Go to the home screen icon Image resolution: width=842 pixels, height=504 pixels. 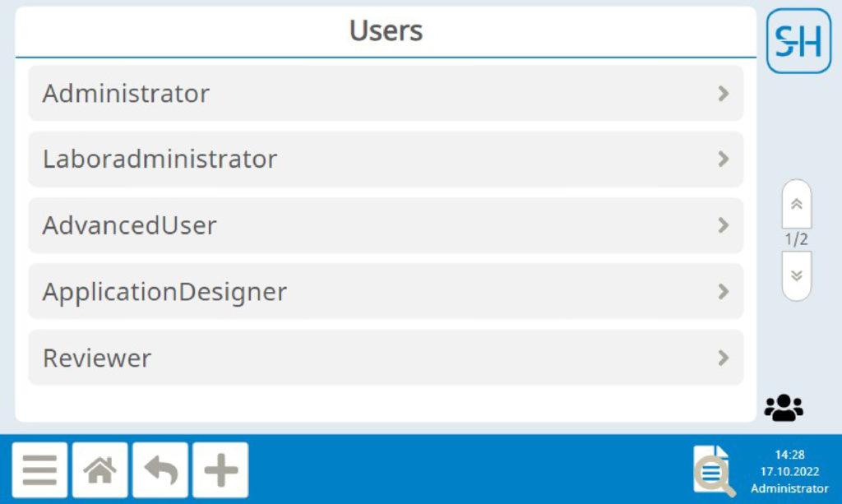coord(99,469)
